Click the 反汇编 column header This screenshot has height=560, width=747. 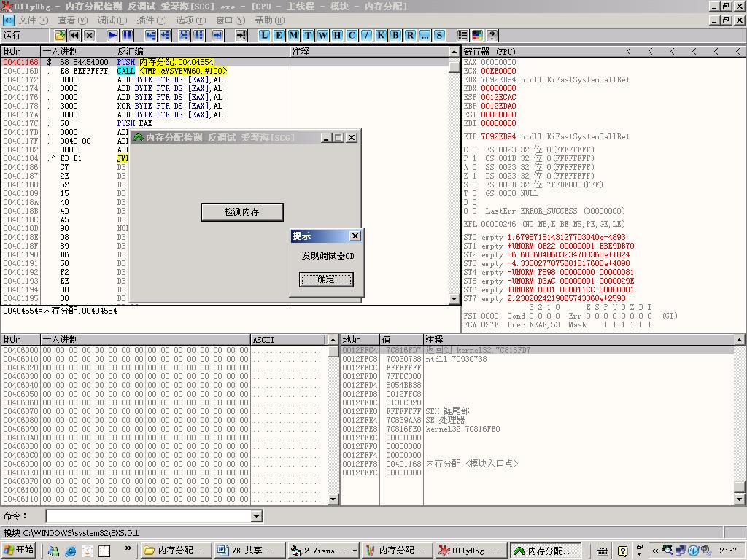tap(202, 52)
